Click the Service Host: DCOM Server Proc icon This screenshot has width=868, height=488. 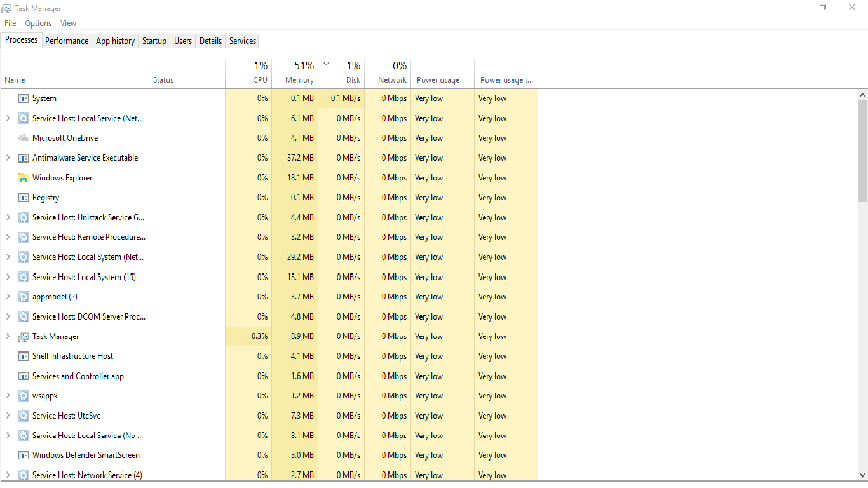(x=24, y=316)
